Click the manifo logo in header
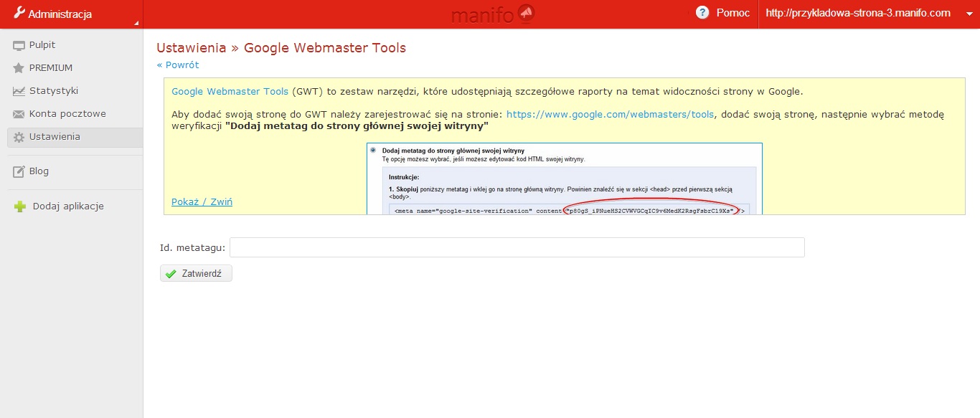This screenshot has width=980, height=418. pos(493,14)
